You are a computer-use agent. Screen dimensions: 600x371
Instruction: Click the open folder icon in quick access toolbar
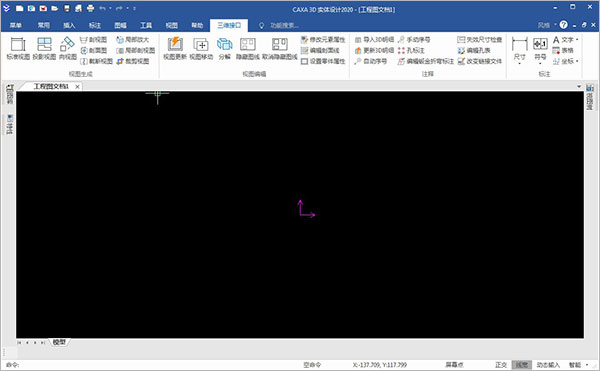click(55, 8)
